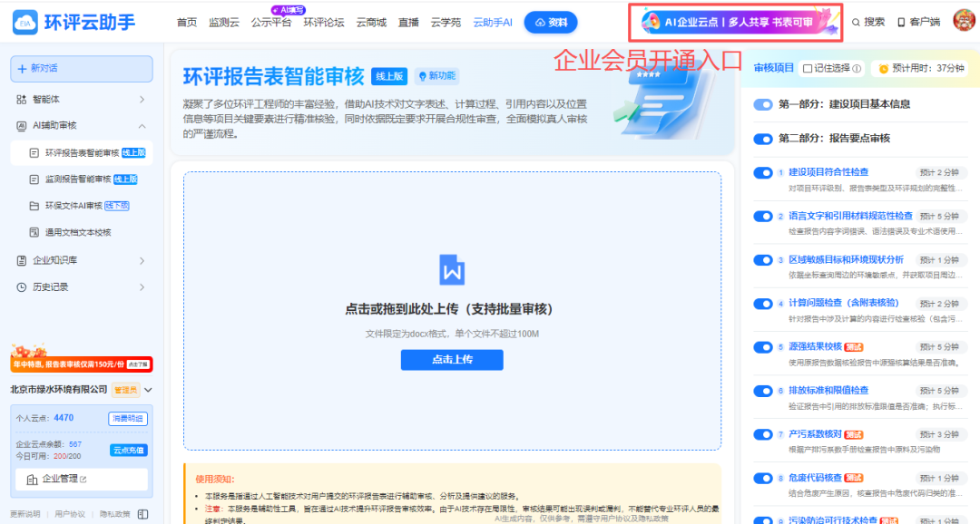Click the 历史记录 clock icon
Screen dimensions: 980x524
coord(21,287)
